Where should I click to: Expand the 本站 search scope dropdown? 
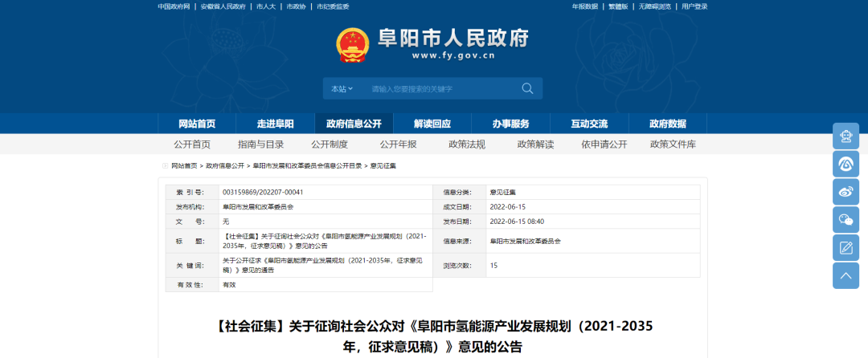click(342, 88)
